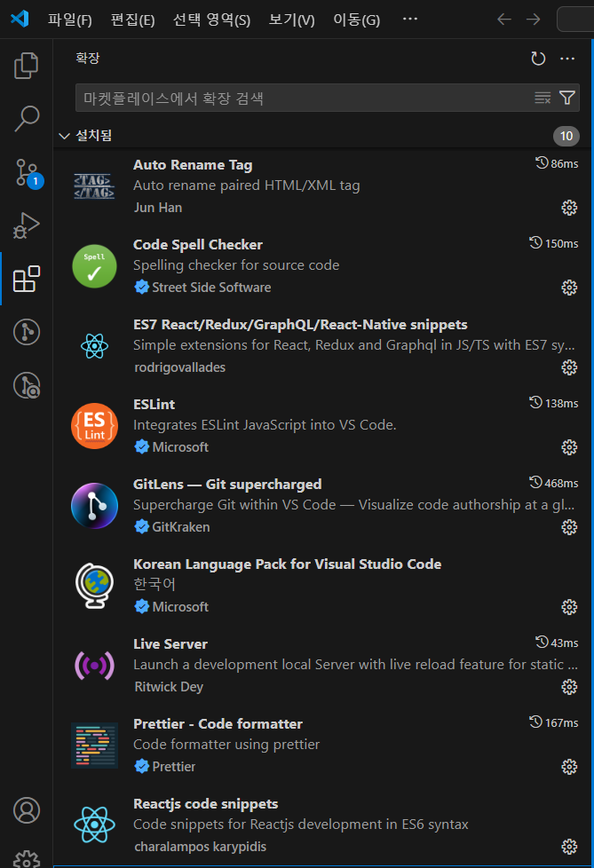Open ESLint manage gear
Image resolution: width=594 pixels, height=868 pixels.
tap(569, 446)
